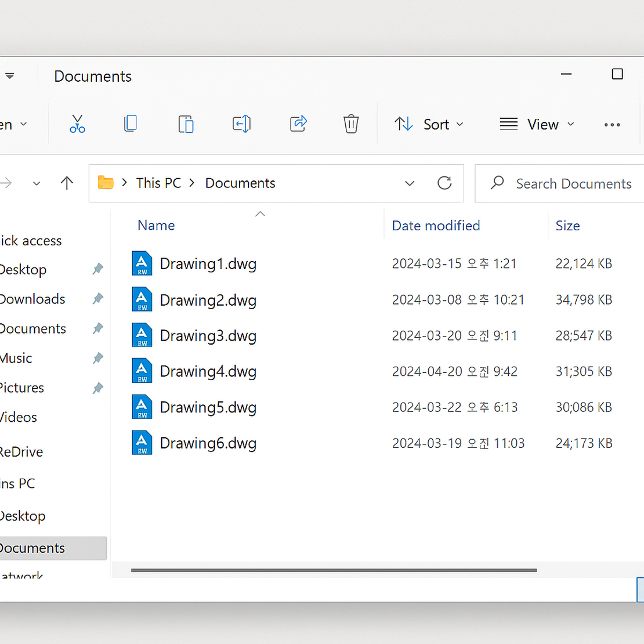
Task: Select the Drawing6.dwg file
Action: (x=208, y=443)
